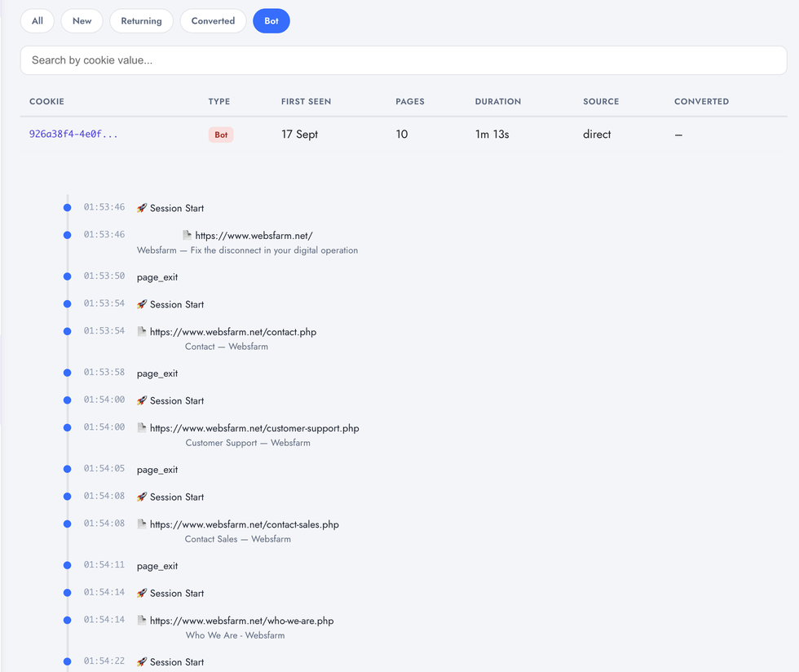Click the COOKIE column header
The height and width of the screenshot is (672, 799).
point(47,101)
